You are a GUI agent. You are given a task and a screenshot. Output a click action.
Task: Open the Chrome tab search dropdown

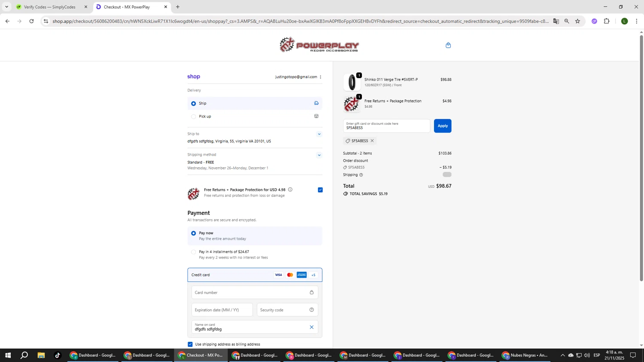point(6,7)
